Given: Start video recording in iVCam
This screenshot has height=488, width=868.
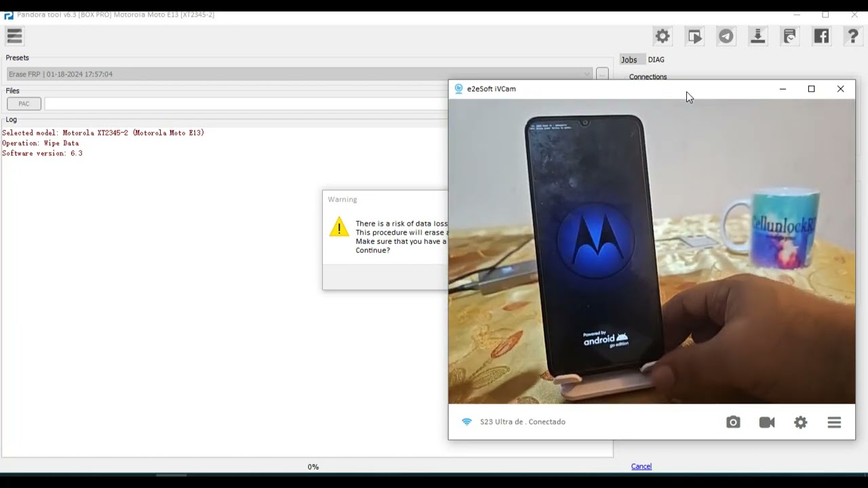Looking at the screenshot, I should (767, 422).
